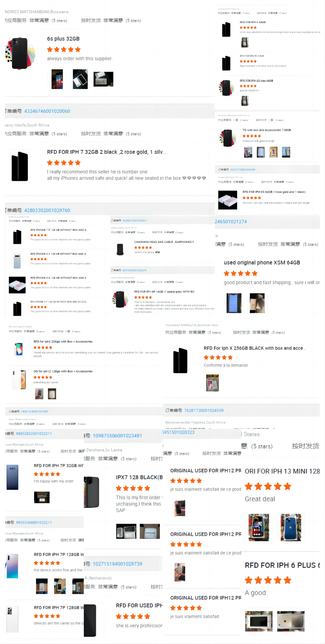
Task: Click the RFD For Iph X 256GB product image
Action: point(180,360)
